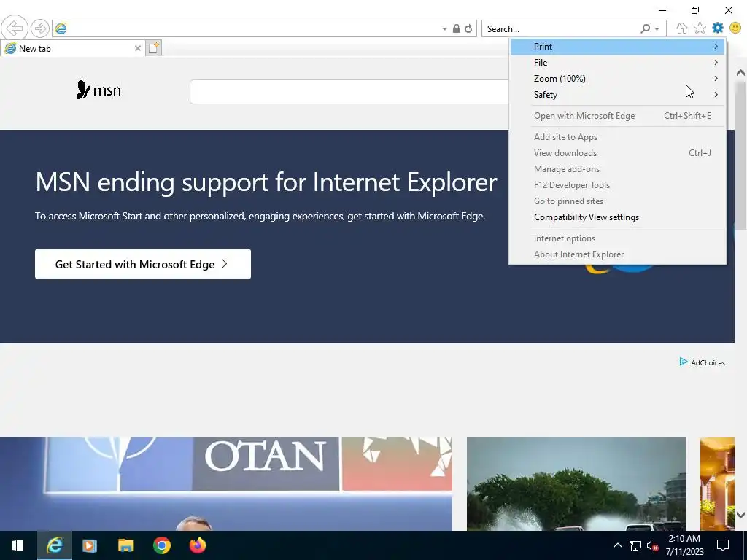Expand the Zoom submenu chevron
The height and width of the screenshot is (560, 747).
[716, 79]
